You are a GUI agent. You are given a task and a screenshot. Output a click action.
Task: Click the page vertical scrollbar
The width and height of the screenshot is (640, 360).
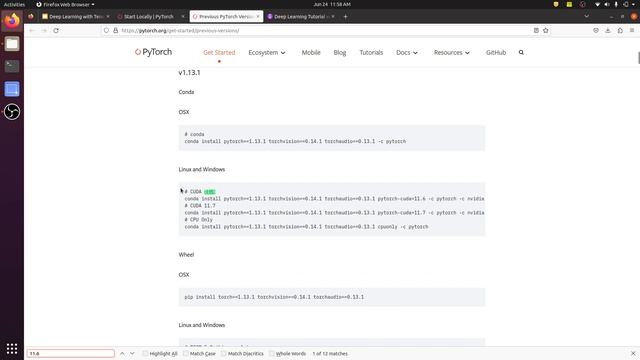tap(638, 58)
